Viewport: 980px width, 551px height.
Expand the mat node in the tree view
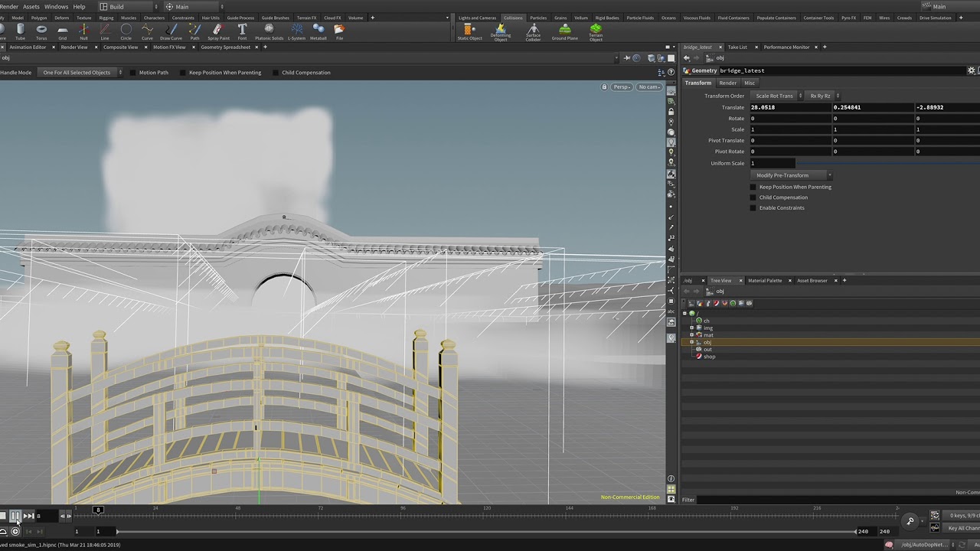[691, 334]
